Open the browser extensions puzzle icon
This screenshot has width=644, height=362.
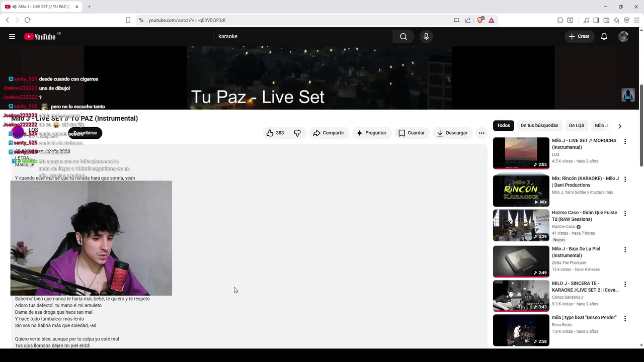[560, 20]
